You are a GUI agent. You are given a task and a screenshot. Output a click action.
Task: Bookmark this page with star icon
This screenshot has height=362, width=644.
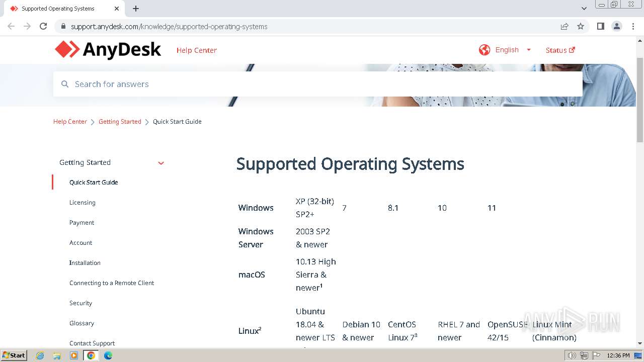click(581, 26)
